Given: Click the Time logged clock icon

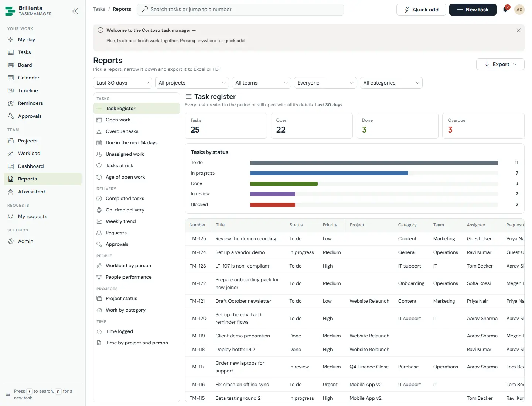Looking at the screenshot, I should (99, 331).
